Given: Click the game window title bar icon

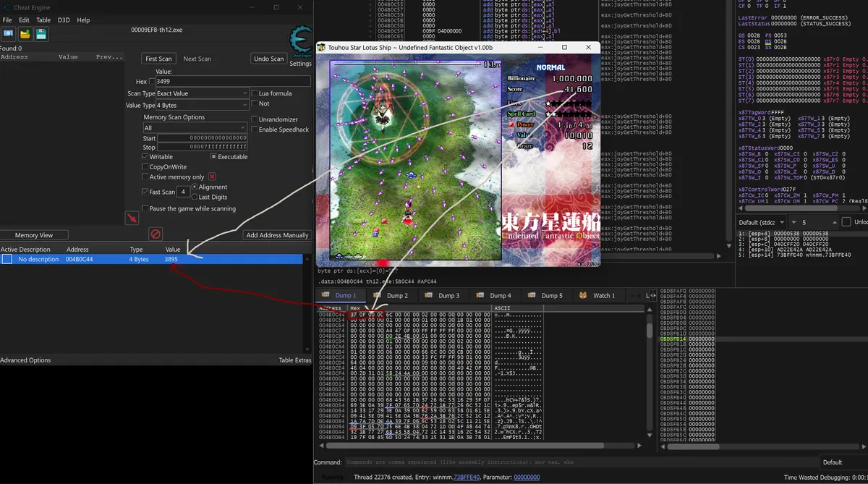Looking at the screenshot, I should click(321, 47).
